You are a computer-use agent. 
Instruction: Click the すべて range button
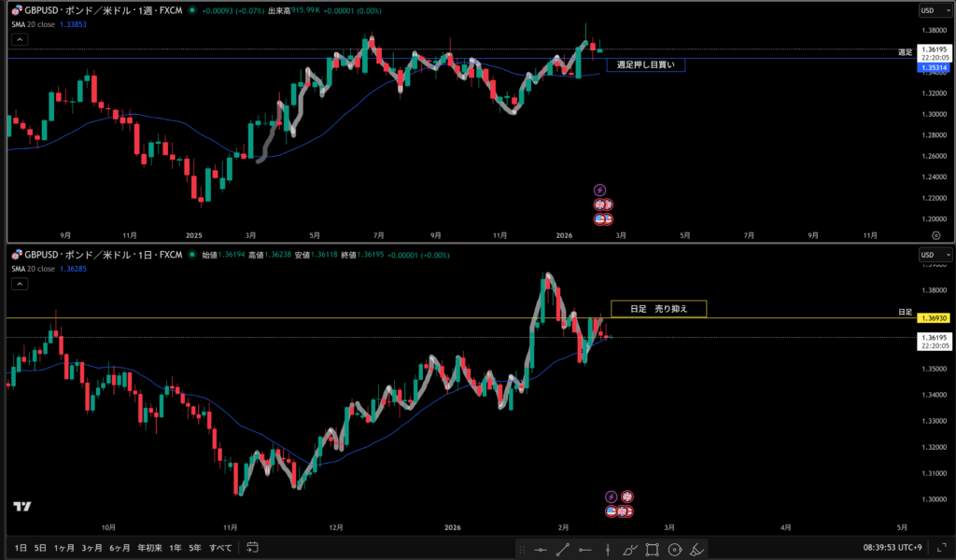point(220,547)
